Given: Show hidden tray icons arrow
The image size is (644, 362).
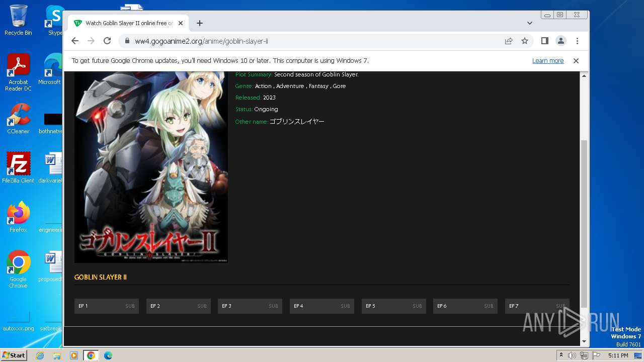Looking at the screenshot, I should click(x=561, y=355).
